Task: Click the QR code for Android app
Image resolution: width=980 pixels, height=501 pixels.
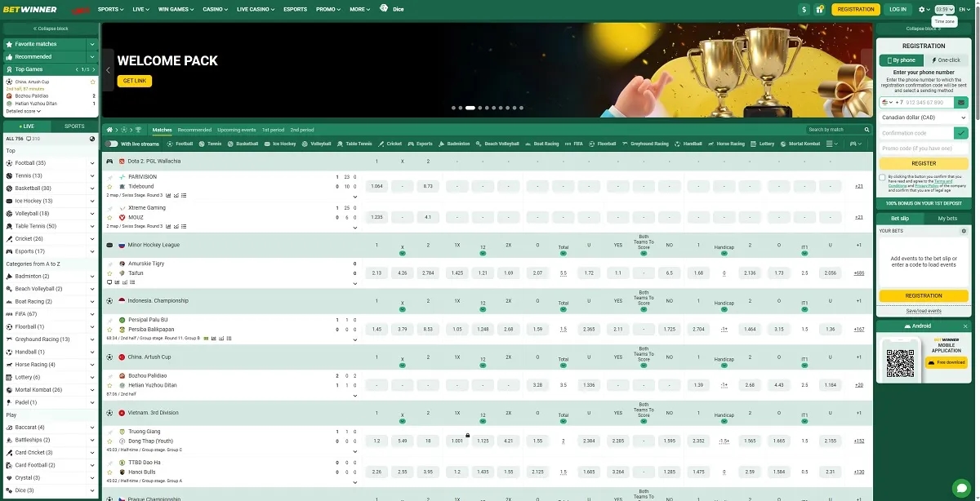Action: click(x=900, y=363)
